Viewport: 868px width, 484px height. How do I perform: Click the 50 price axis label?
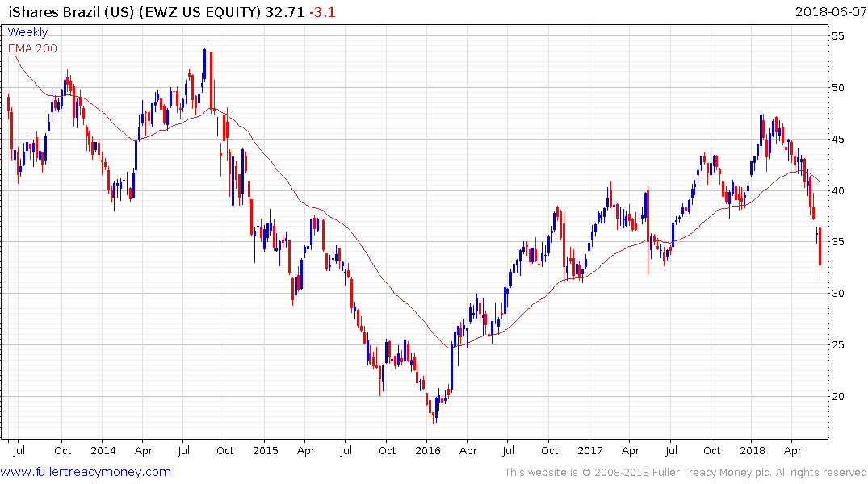[x=838, y=87]
